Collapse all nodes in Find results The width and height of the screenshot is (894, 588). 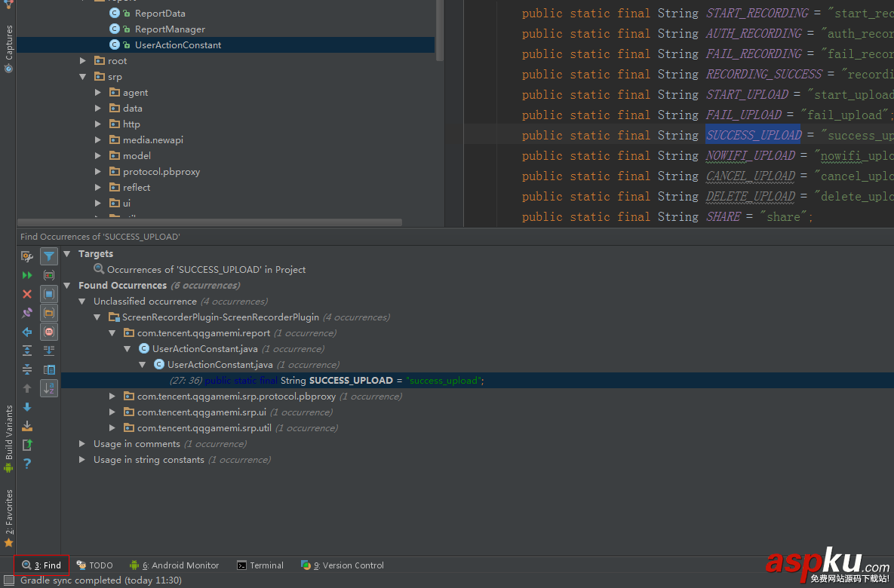(x=27, y=369)
